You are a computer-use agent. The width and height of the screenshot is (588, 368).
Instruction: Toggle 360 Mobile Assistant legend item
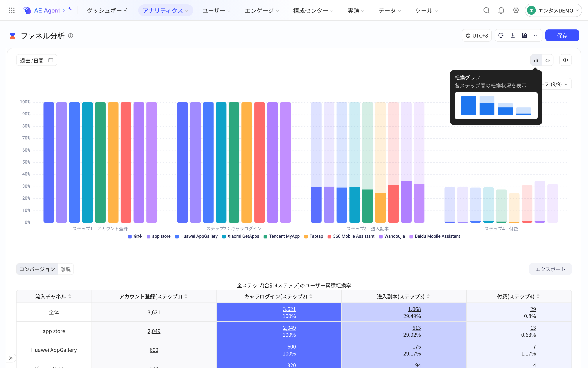click(x=351, y=236)
